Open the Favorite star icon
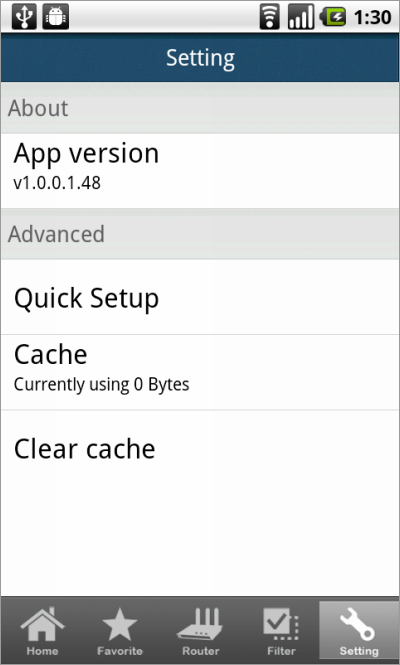Screen dimensions: 400x665 [x=120, y=625]
